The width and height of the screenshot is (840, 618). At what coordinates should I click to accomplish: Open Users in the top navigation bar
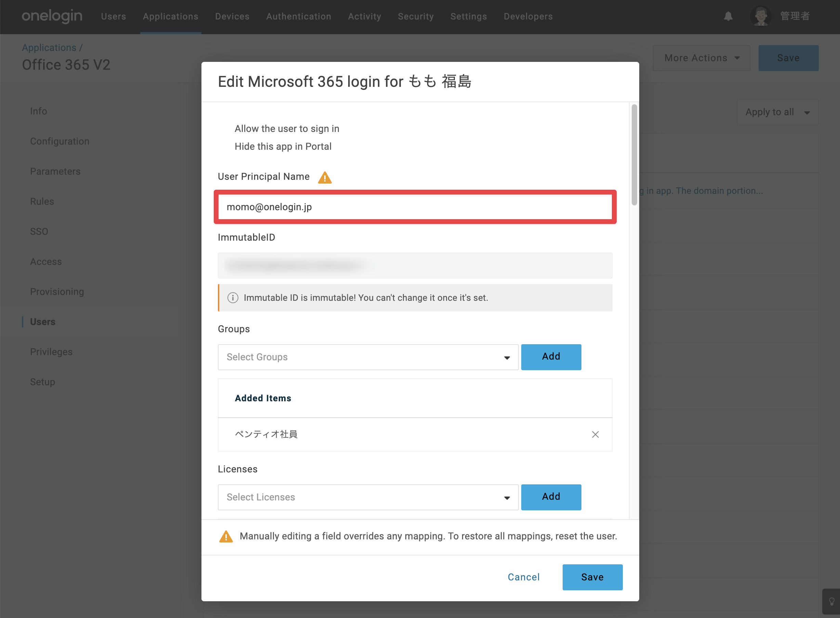(114, 16)
